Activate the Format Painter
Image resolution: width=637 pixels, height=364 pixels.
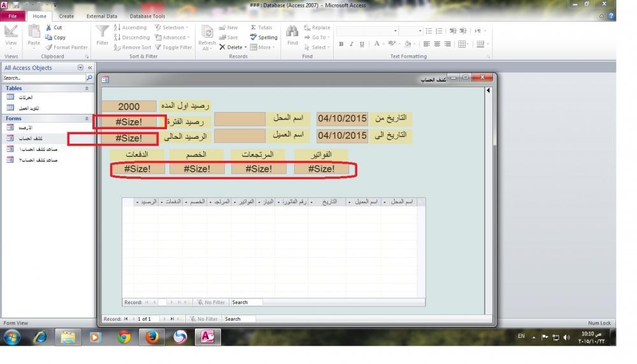click(x=67, y=47)
